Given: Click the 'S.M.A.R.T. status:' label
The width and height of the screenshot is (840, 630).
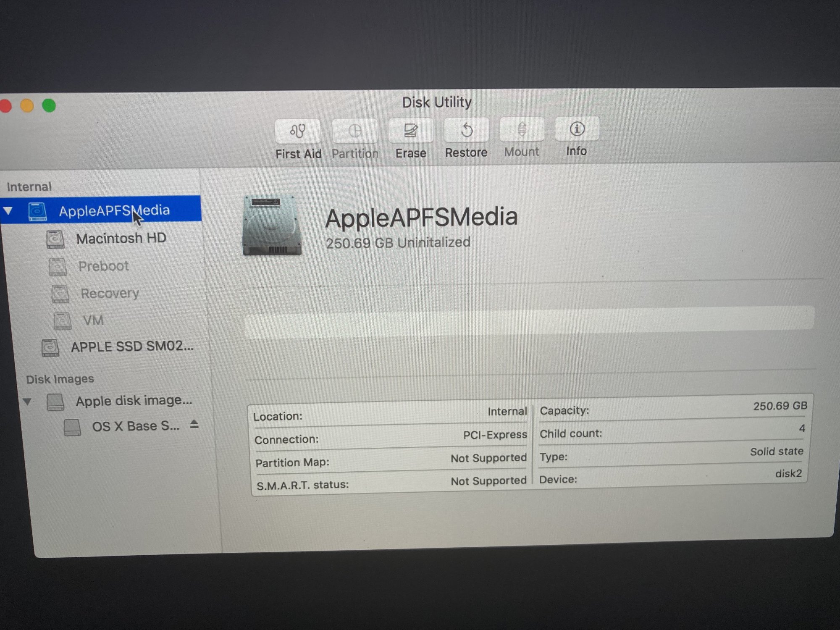Looking at the screenshot, I should pos(303,486).
